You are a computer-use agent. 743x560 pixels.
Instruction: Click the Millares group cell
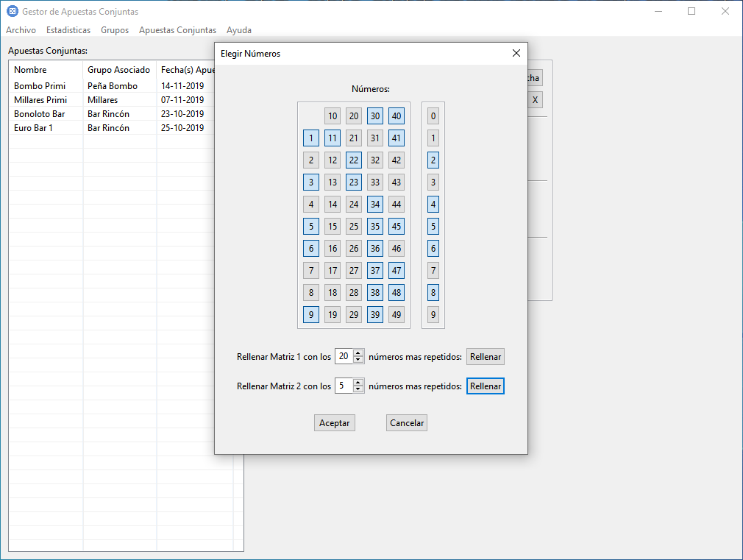point(119,99)
